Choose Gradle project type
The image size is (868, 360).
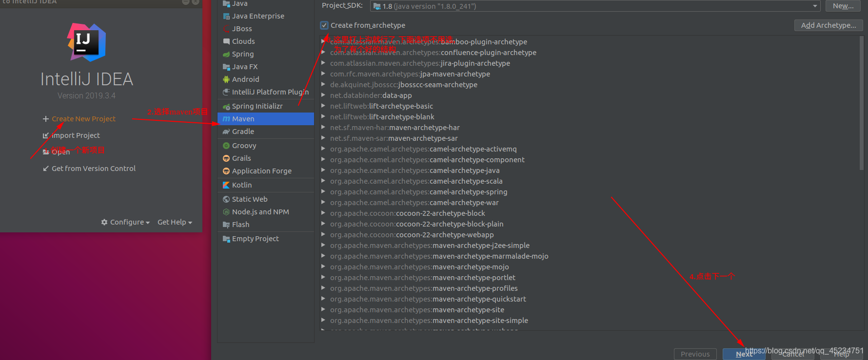(265, 132)
